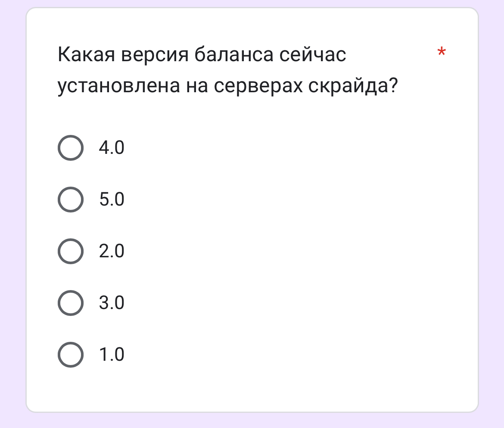
Task: Click the "4.0" answer label text
Action: 112,148
